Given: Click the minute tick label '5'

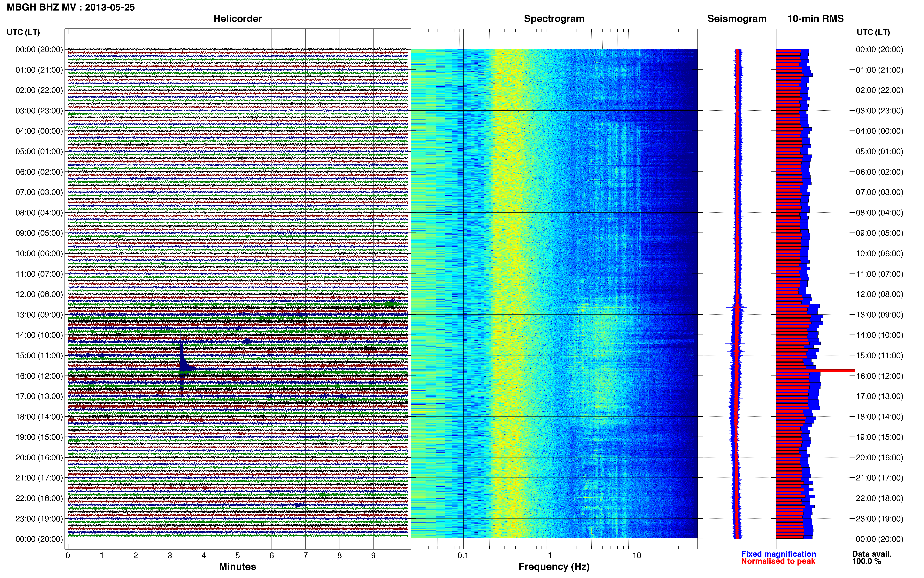Looking at the screenshot, I should click(x=238, y=555).
